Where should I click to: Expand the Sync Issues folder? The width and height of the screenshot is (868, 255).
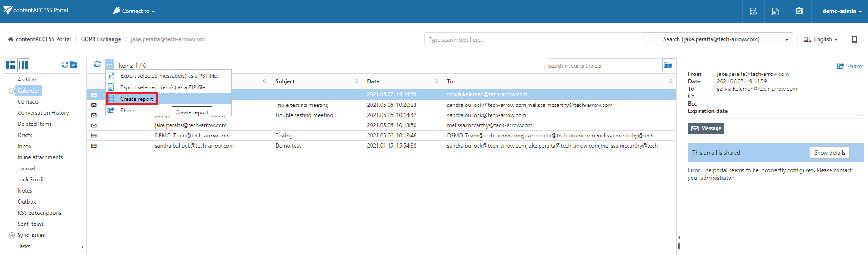point(12,235)
